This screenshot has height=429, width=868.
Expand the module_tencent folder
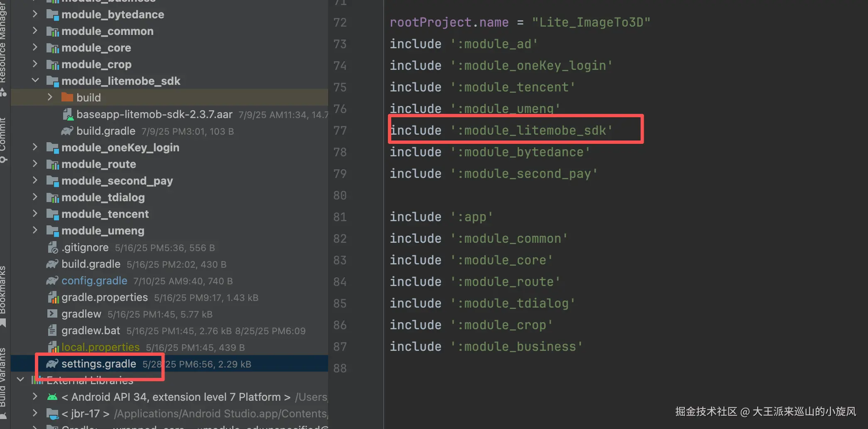click(35, 214)
